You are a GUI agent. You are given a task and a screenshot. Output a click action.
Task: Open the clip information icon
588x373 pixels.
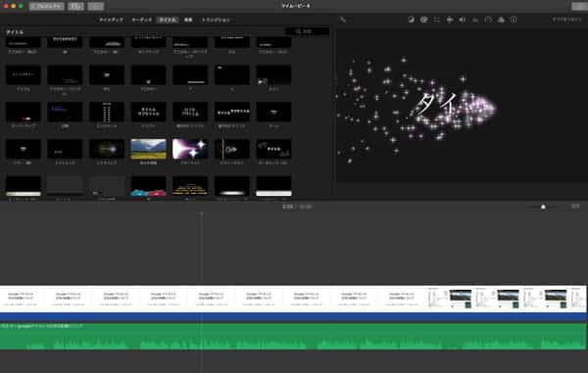click(514, 20)
